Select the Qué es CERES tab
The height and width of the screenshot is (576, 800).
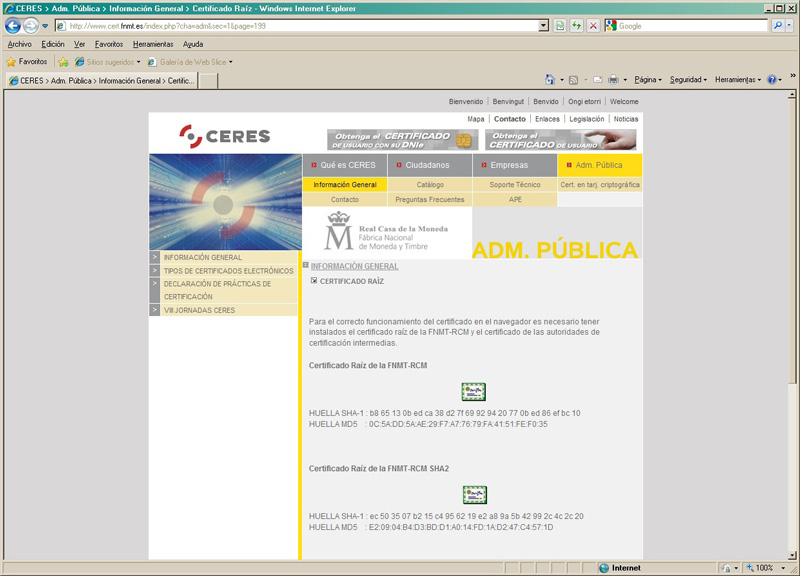click(345, 165)
